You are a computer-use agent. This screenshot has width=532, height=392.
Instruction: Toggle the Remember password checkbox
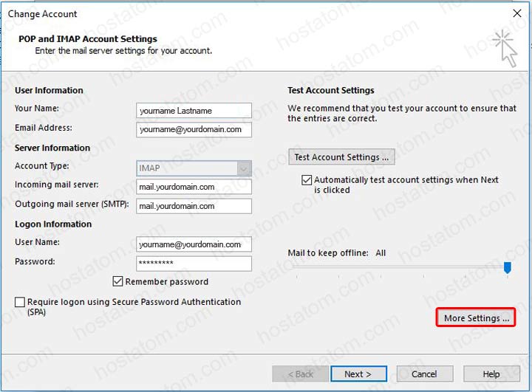pyautogui.click(x=117, y=281)
